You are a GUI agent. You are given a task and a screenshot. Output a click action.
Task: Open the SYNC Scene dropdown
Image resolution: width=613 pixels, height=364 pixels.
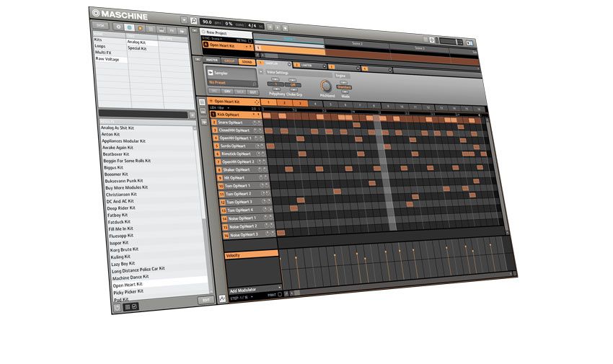212,39
